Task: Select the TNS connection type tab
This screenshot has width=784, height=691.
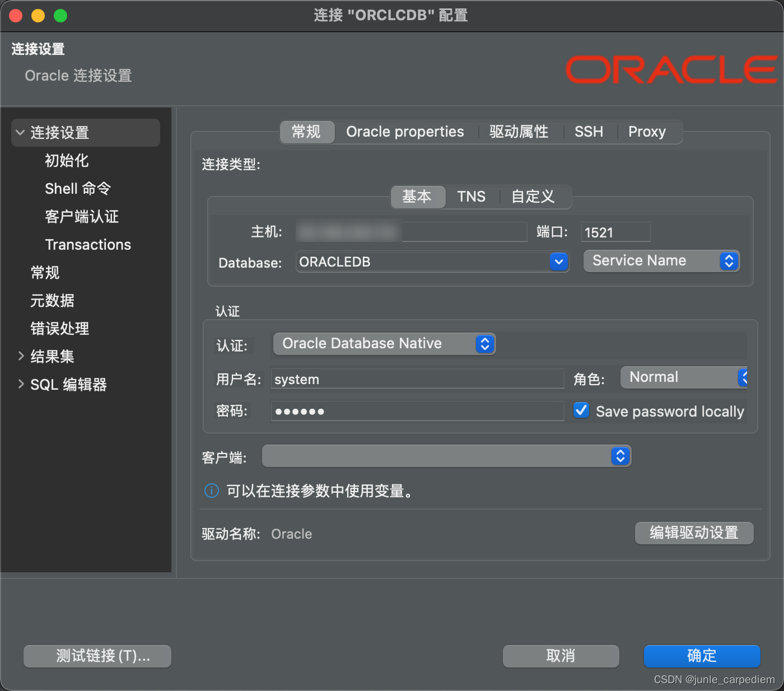Action: coord(472,197)
